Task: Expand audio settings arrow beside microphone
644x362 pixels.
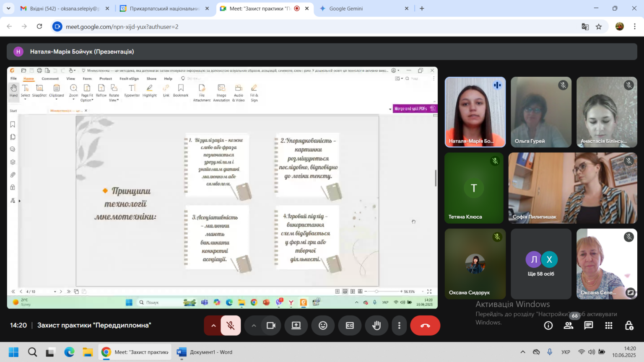Action: click(x=213, y=326)
